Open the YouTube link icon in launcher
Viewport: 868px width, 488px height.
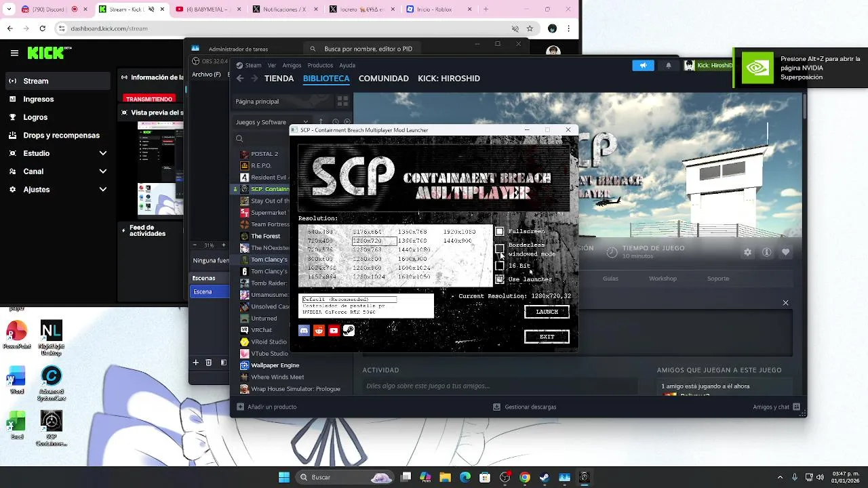pyautogui.click(x=334, y=331)
